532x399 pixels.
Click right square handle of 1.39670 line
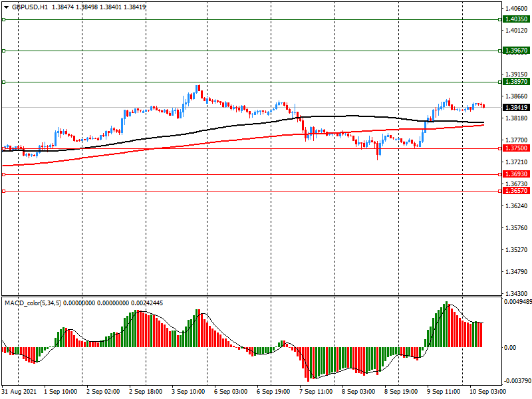(500, 51)
